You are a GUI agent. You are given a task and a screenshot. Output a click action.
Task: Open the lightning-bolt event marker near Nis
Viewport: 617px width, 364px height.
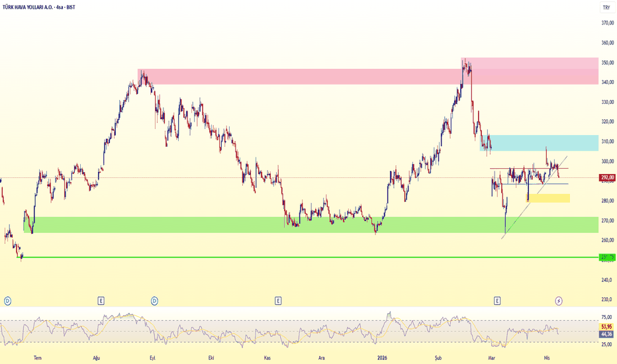[x=559, y=301]
